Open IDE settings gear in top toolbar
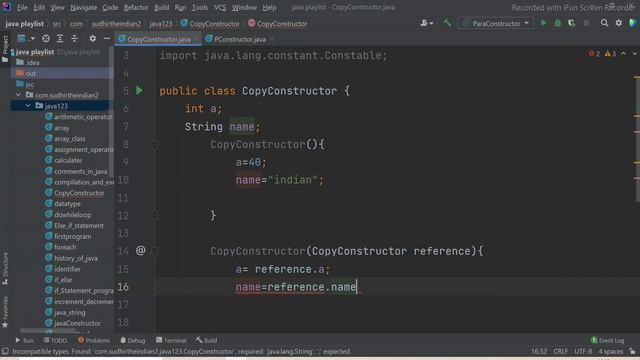 click(x=619, y=23)
